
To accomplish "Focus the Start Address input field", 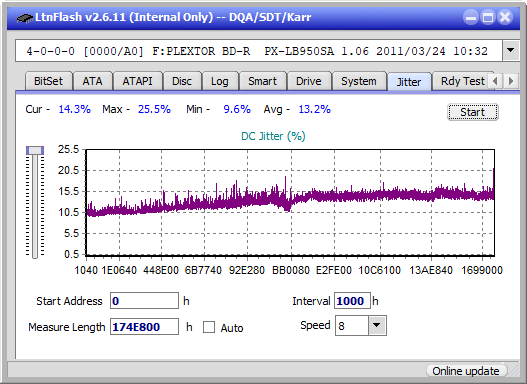I will pyautogui.click(x=145, y=301).
